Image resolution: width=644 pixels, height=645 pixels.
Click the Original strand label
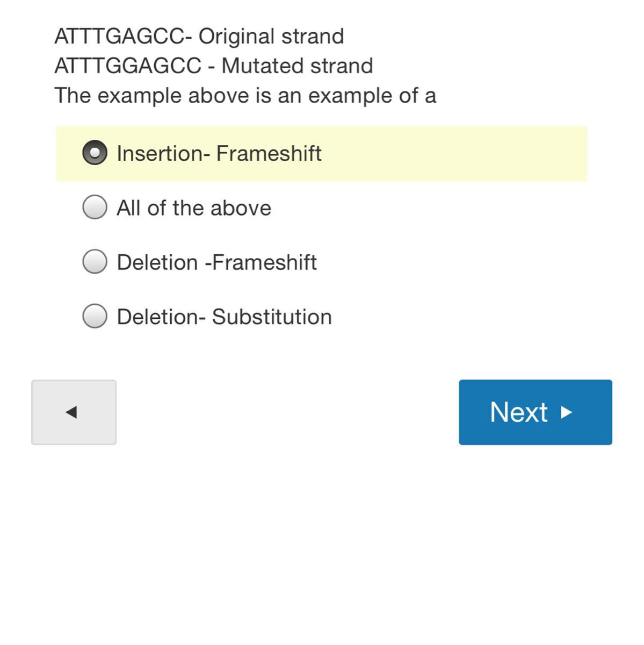click(271, 37)
